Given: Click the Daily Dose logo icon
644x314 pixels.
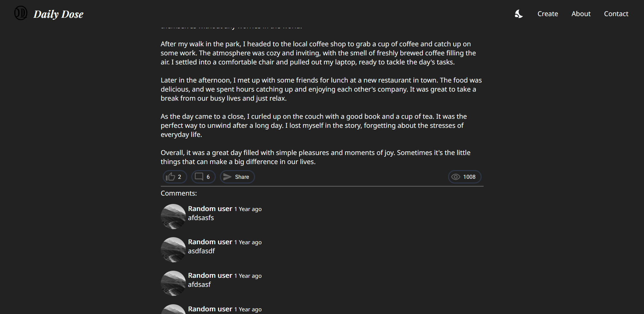Looking at the screenshot, I should 20,13.
